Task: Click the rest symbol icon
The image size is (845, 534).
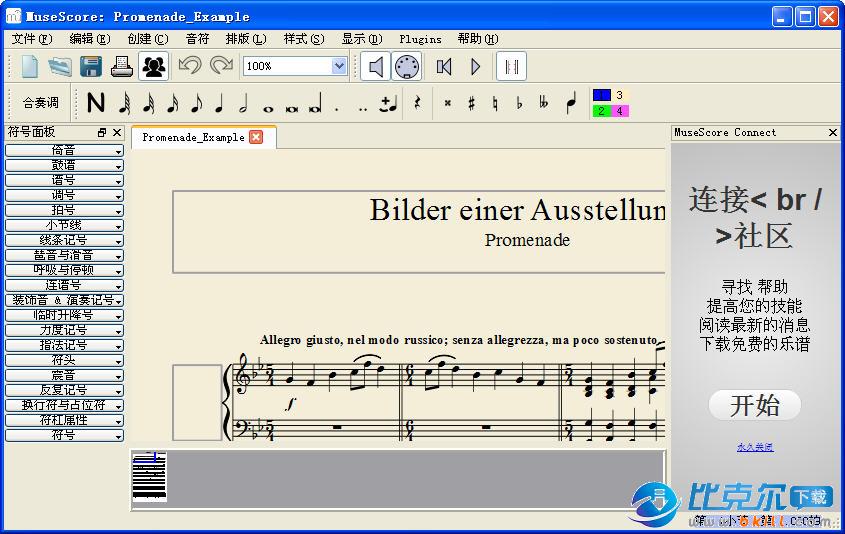Action: (417, 102)
